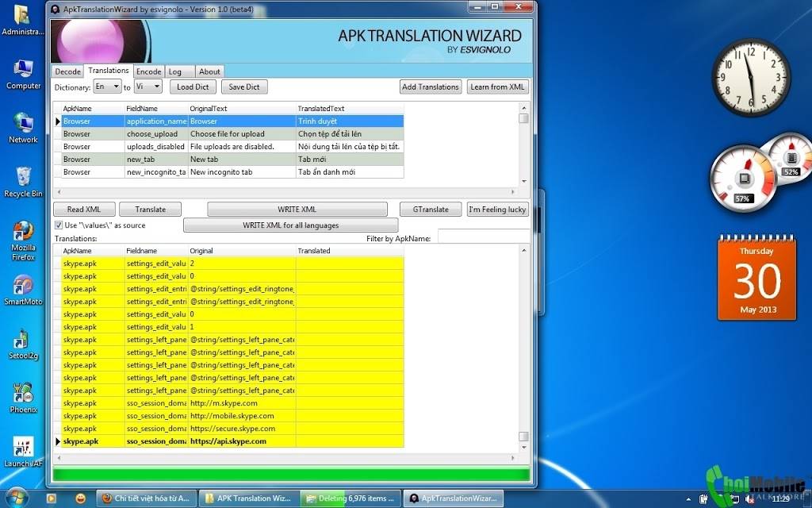The width and height of the screenshot is (812, 508).
Task: Launch Mozilla Firefox from the desktop
Action: [23, 241]
